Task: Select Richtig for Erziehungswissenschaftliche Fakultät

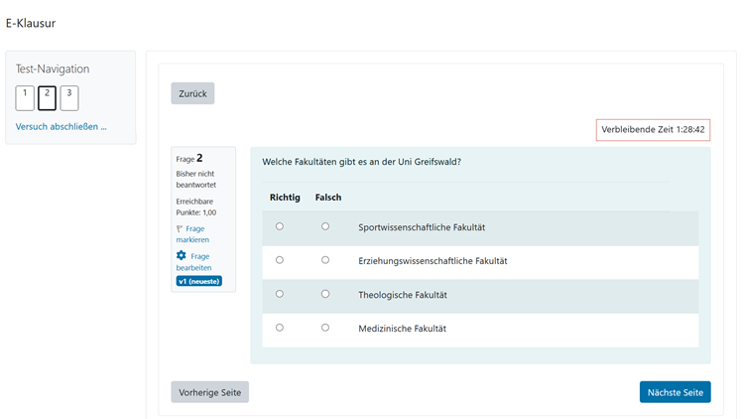Action: pyautogui.click(x=279, y=260)
